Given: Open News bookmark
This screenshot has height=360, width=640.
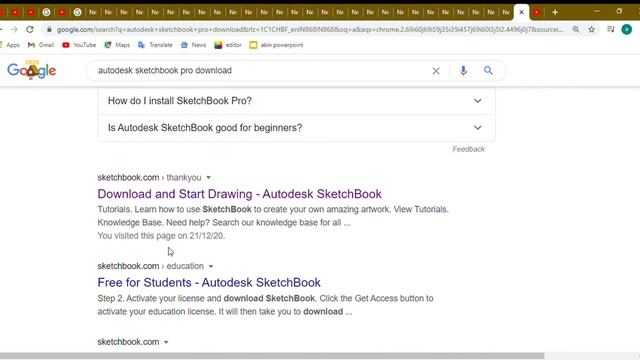Looking at the screenshot, I should pos(193,45).
